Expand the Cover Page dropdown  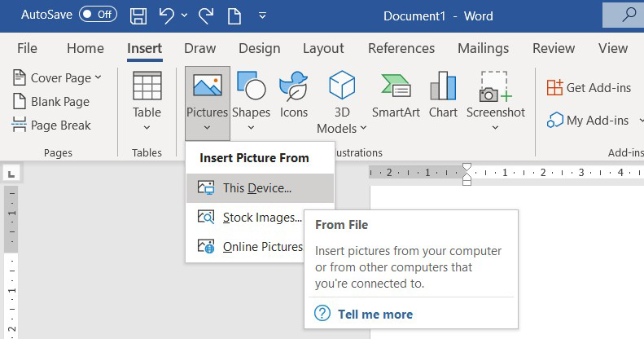point(99,77)
